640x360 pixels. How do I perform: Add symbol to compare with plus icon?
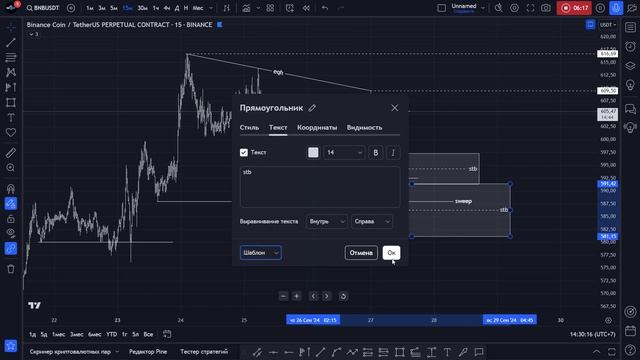click(71, 8)
